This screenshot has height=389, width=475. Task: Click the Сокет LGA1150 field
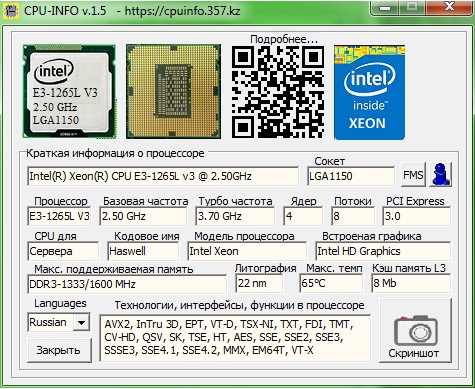351,176
